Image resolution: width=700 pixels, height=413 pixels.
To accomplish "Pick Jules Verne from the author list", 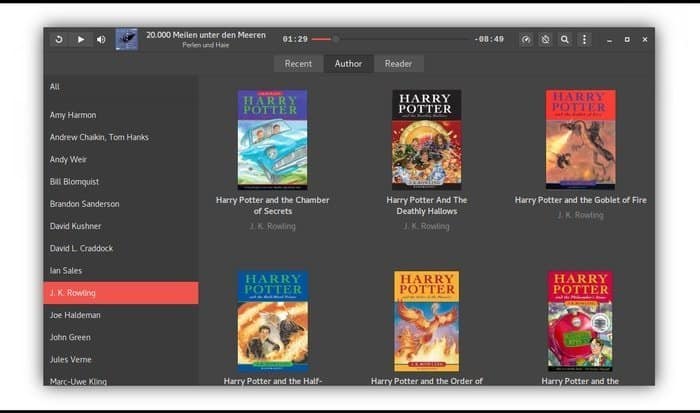I will point(71,360).
